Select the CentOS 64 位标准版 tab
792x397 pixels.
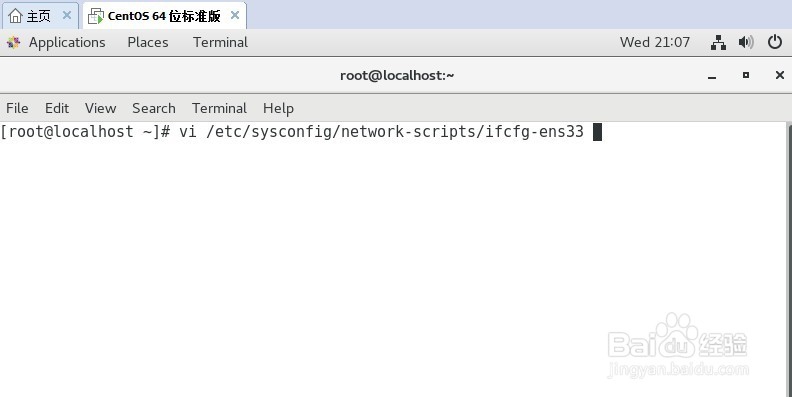156,16
